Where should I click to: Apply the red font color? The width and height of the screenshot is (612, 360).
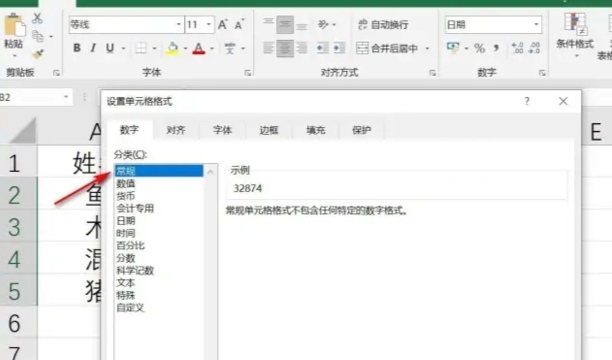[x=199, y=48]
